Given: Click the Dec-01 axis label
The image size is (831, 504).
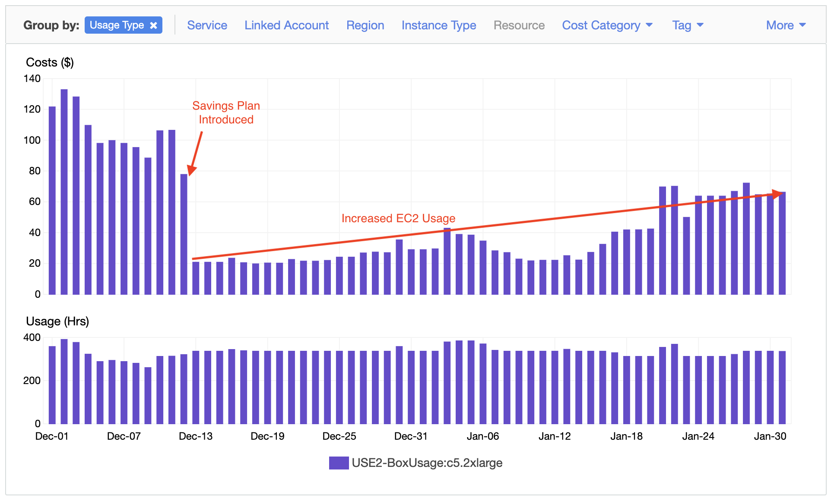Looking at the screenshot, I should tap(52, 436).
